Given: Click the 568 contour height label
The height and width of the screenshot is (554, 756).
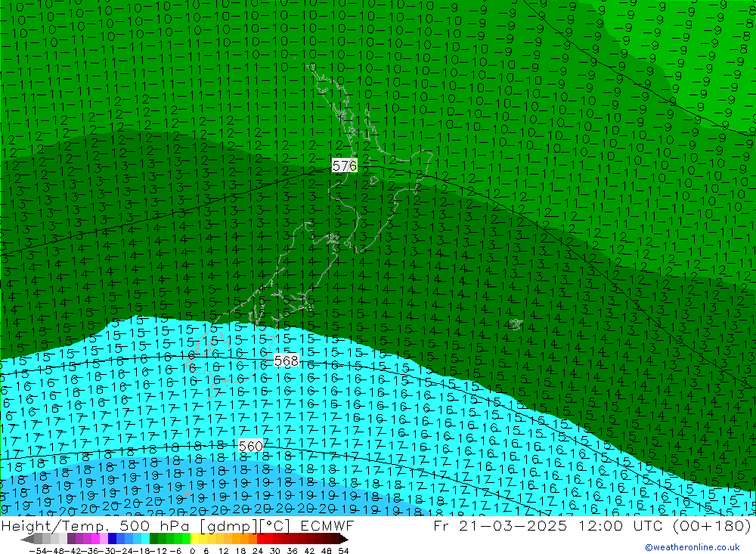Looking at the screenshot, I should click(x=287, y=361).
